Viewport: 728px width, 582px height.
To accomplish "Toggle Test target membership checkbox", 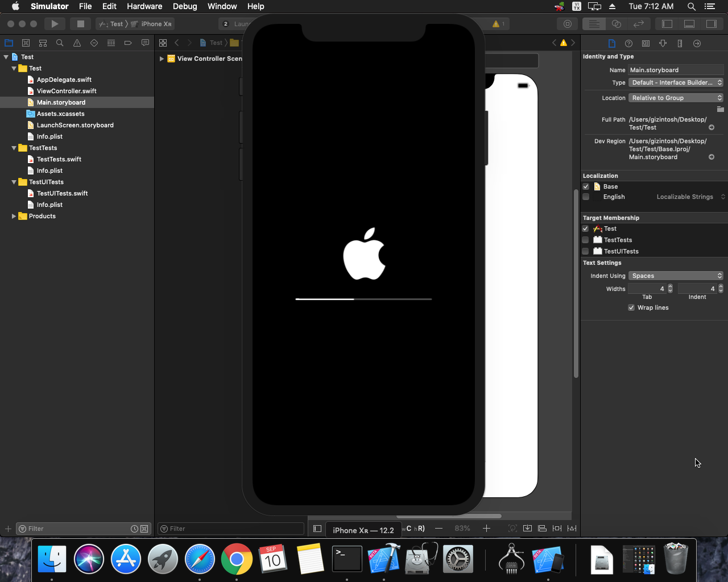I will pyautogui.click(x=585, y=228).
